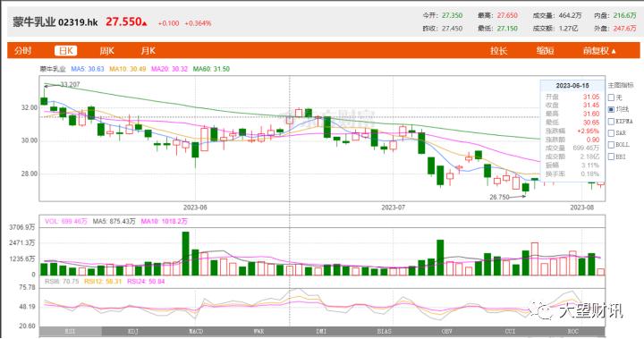Screen dimensions: 644x339
Task: Check the 无 main indicator box
Action: [x=611, y=97]
